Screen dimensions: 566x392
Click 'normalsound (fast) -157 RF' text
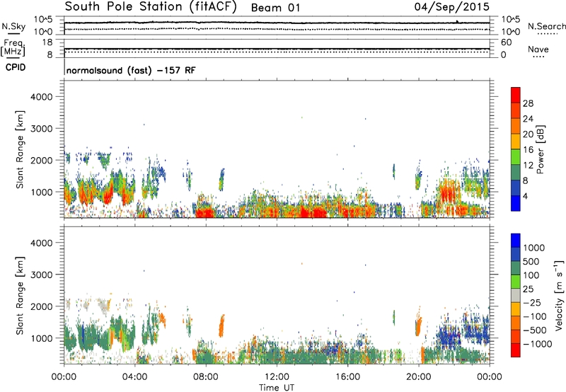coord(131,70)
